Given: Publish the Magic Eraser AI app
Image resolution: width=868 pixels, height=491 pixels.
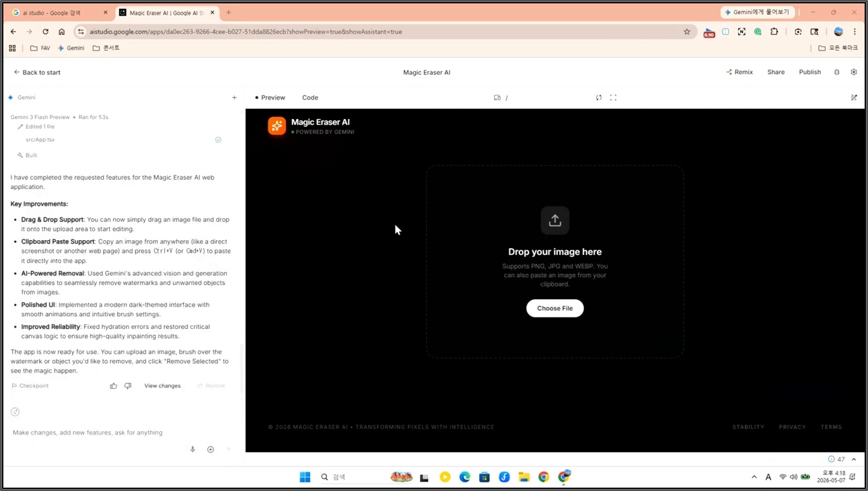Looking at the screenshot, I should coord(809,72).
